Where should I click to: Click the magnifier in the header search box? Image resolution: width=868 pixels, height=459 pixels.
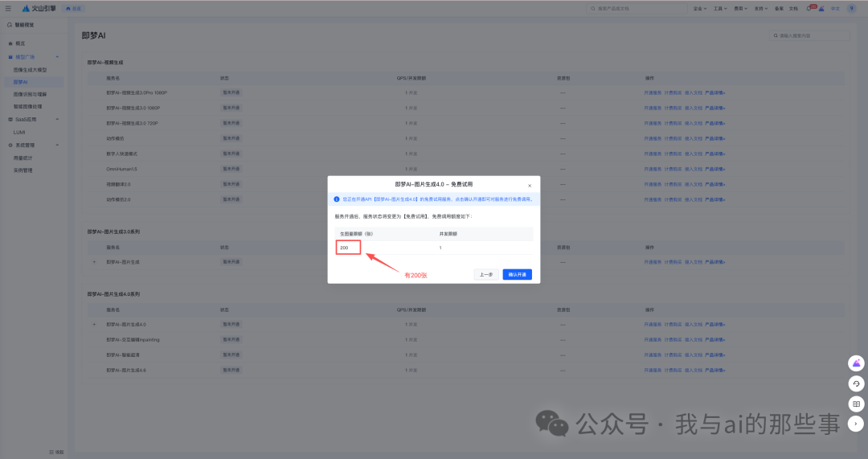coord(593,8)
